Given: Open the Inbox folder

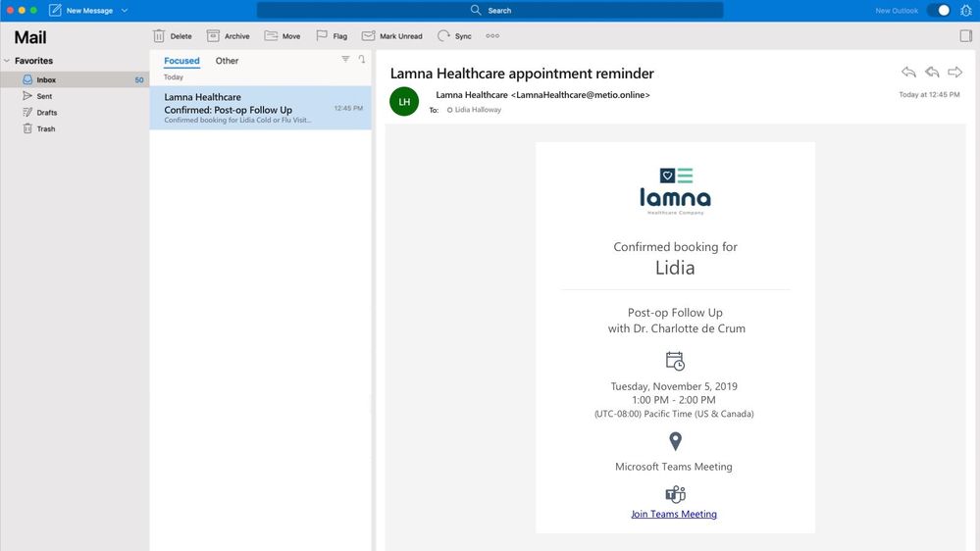Looking at the screenshot, I should click(x=75, y=80).
